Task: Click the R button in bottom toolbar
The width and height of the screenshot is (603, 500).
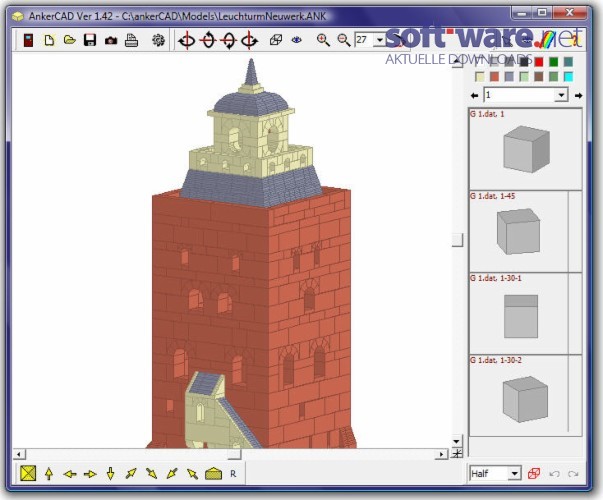Action: pos(233,474)
